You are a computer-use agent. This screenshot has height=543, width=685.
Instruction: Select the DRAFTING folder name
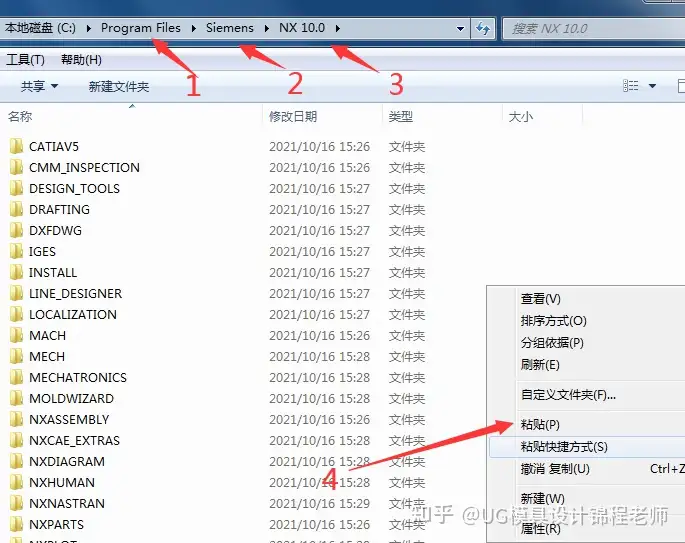coord(59,210)
